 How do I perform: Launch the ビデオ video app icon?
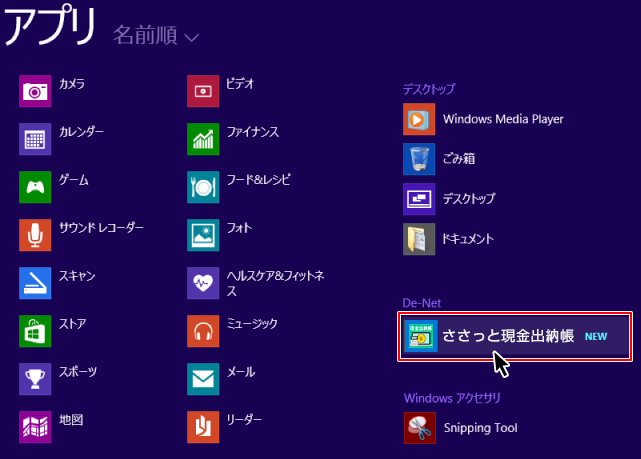click(x=203, y=91)
